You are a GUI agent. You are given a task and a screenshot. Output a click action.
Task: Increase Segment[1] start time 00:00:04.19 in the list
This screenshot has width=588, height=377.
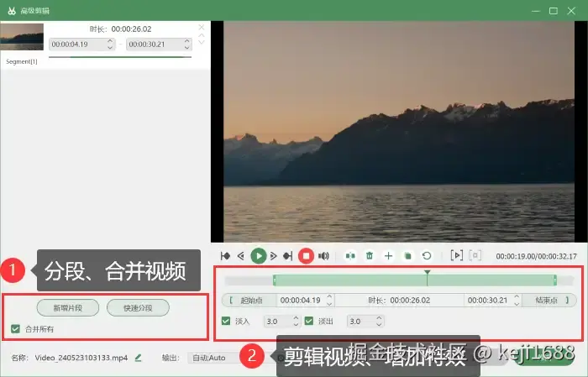(x=110, y=41)
